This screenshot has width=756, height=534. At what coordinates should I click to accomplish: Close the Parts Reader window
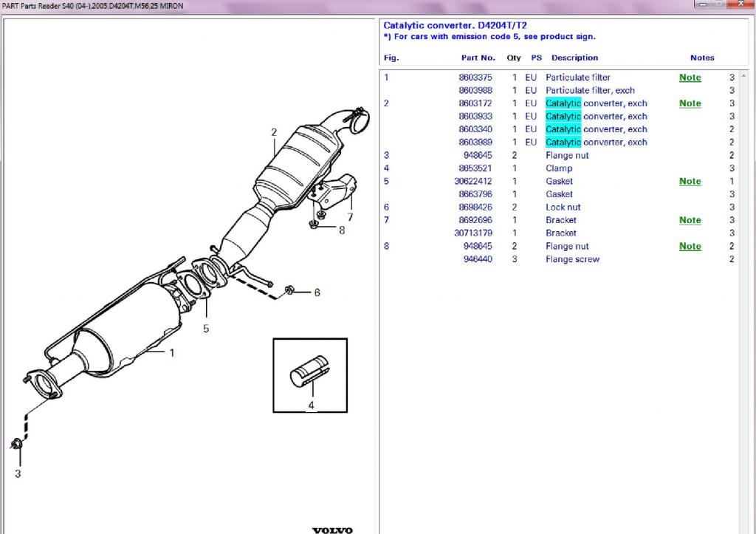740,4
